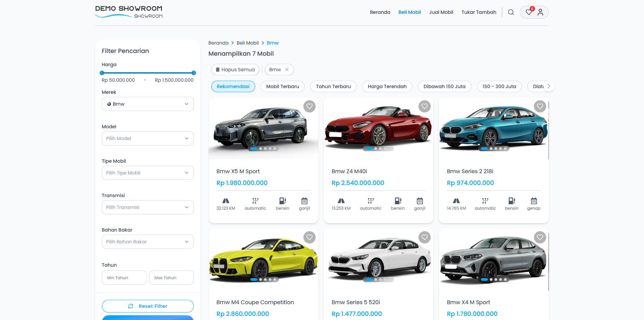Favorite the blue Bmw Series 2 218i
The height and width of the screenshot is (320, 644).
coord(540,106)
